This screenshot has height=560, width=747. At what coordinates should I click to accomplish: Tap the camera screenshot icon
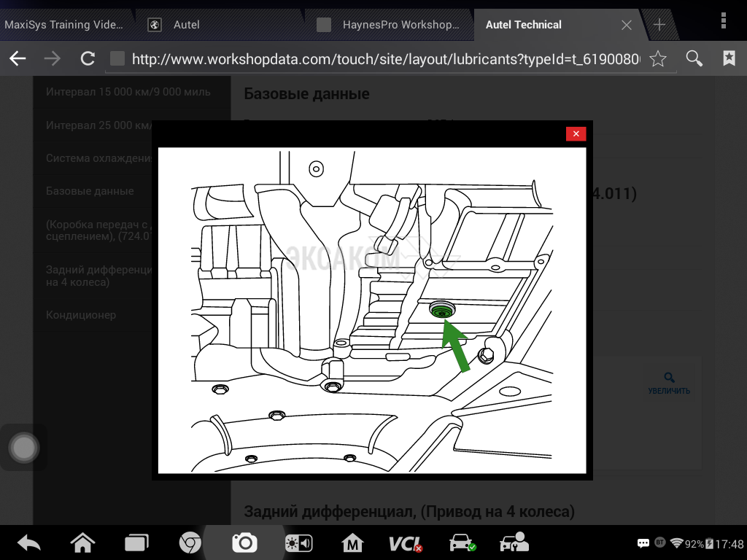244,542
